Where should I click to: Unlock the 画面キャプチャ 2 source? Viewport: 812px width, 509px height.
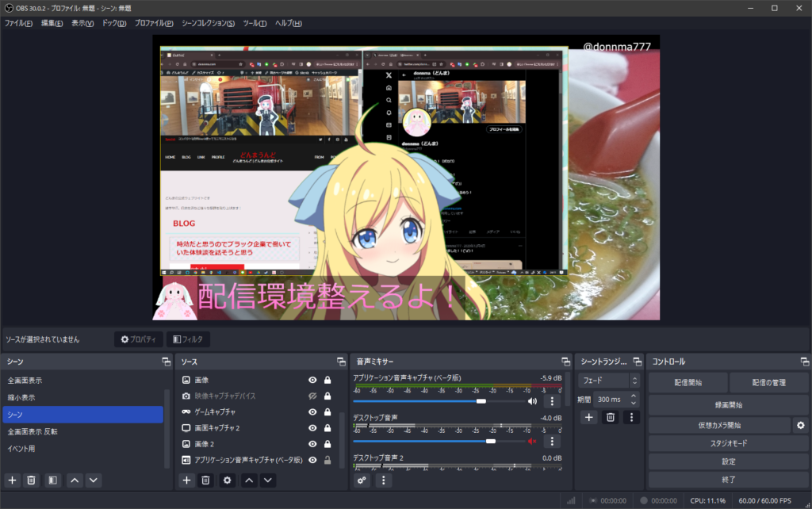coord(327,428)
